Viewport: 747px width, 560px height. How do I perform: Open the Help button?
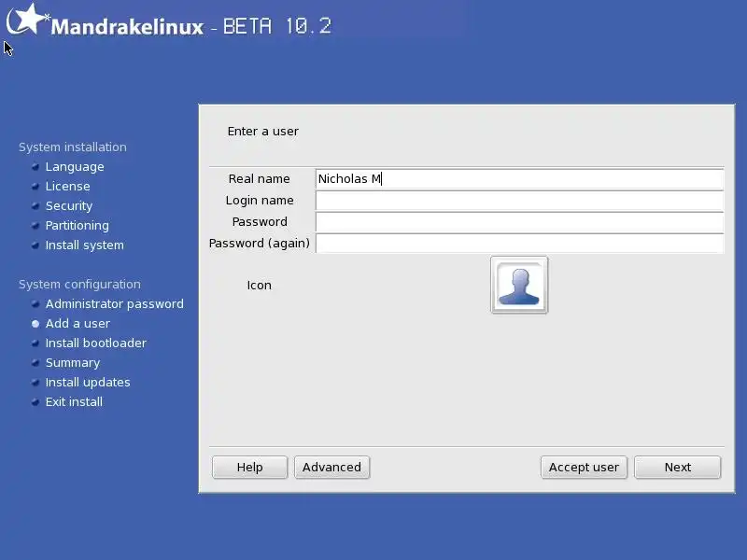pos(249,468)
